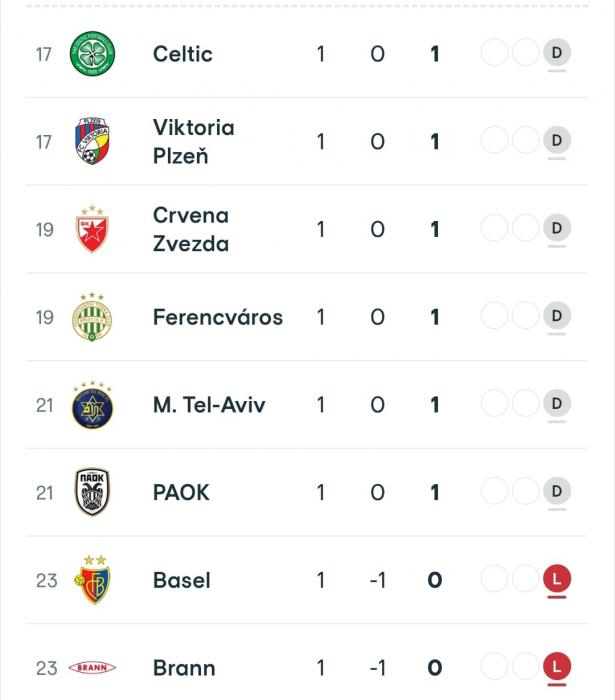Select the PAOK black eagle crest
The height and width of the screenshot is (700, 615).
pos(92,492)
